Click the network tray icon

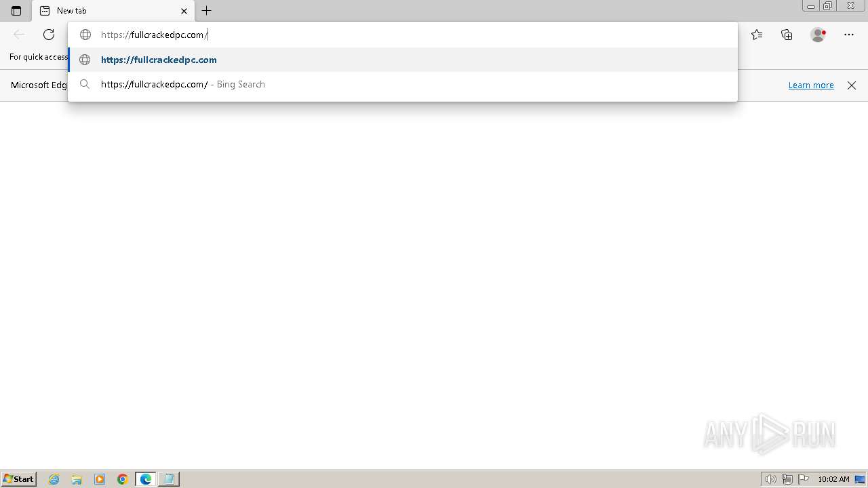tap(787, 479)
